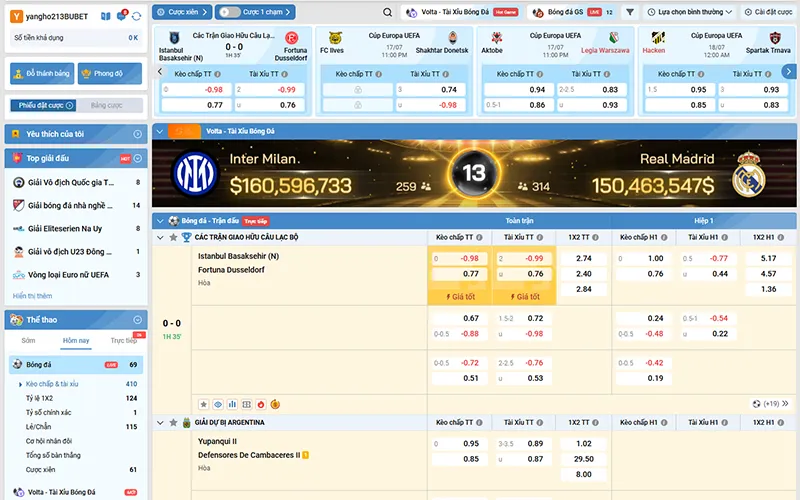Screen dimensions: 800x500
Task: Click the Real Madrid crest in banner
Action: (x=748, y=174)
